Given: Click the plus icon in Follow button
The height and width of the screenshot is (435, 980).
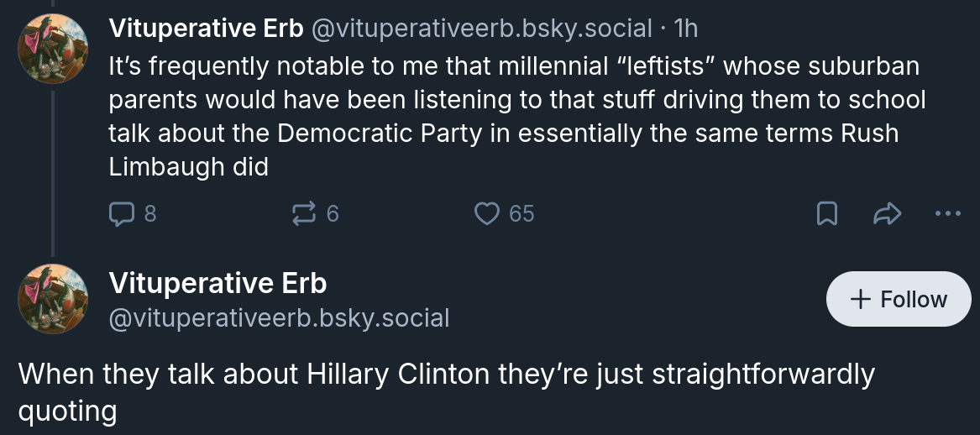Looking at the screenshot, I should [x=860, y=299].
